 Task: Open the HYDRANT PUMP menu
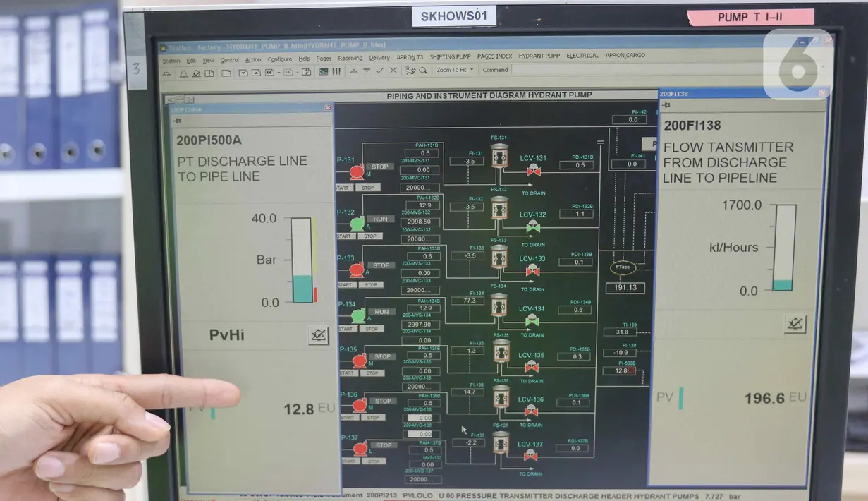(x=539, y=56)
